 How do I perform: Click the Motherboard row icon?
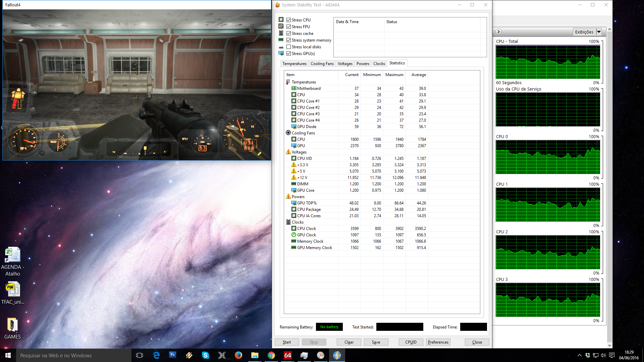294,88
